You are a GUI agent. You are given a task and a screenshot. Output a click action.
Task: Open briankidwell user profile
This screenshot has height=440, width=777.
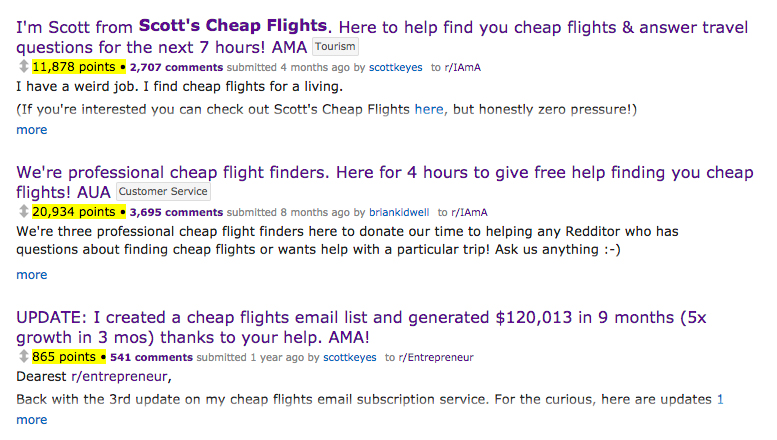[399, 213]
